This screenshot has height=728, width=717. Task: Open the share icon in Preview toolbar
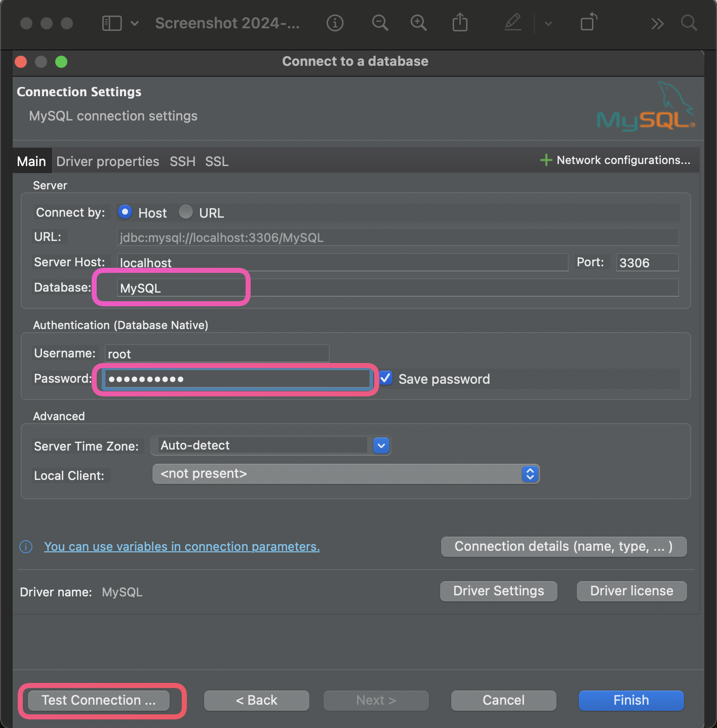pyautogui.click(x=460, y=23)
